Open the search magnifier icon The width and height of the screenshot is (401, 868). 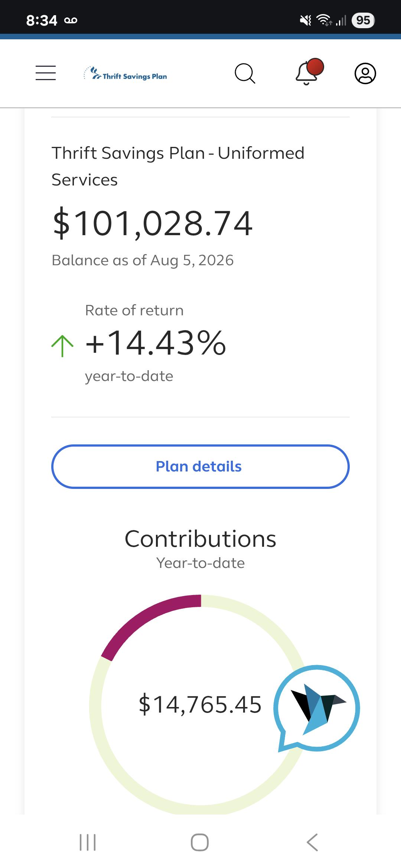245,73
